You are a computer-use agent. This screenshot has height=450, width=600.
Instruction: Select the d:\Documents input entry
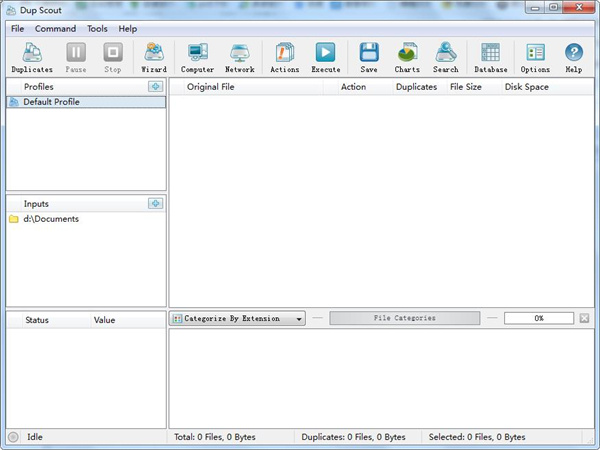point(86,219)
